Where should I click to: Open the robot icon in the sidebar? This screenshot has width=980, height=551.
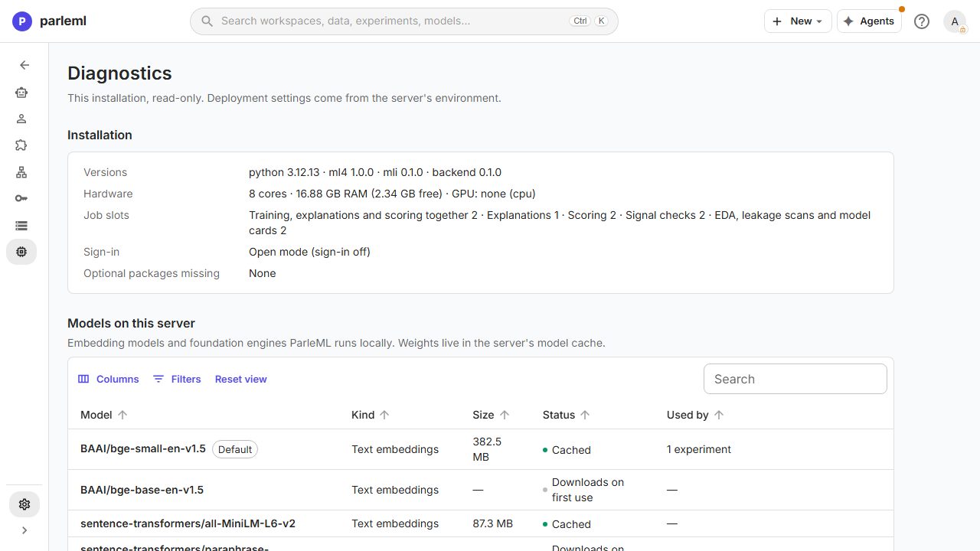pyautogui.click(x=21, y=93)
